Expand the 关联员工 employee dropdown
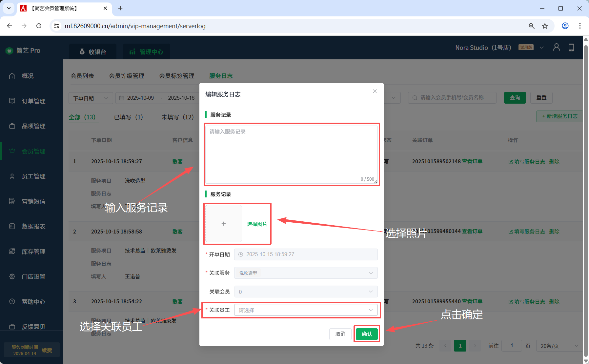The width and height of the screenshot is (589, 364). 306,310
